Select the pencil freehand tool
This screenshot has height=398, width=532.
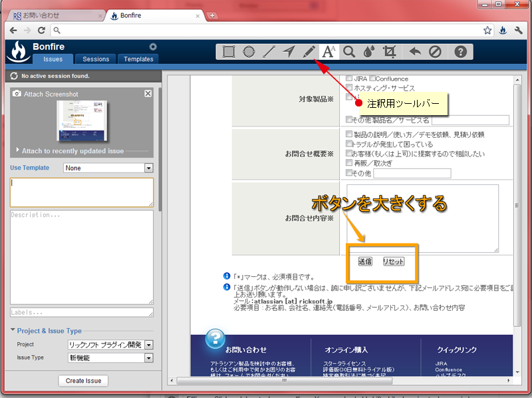tap(309, 52)
